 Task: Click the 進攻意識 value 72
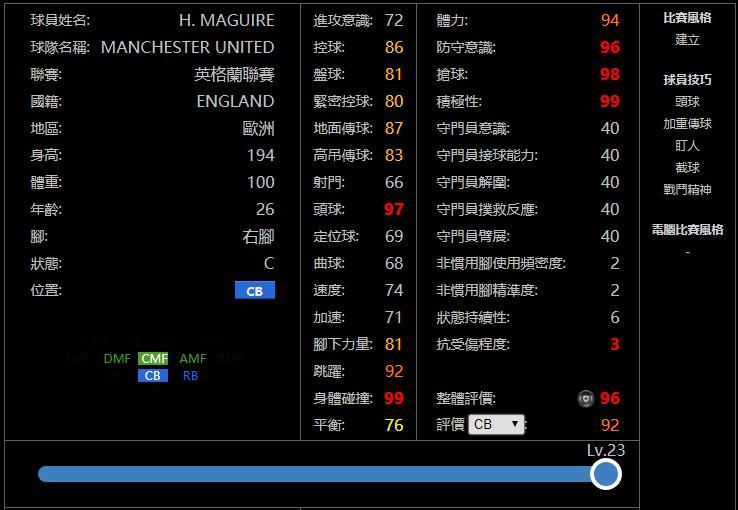coord(394,20)
